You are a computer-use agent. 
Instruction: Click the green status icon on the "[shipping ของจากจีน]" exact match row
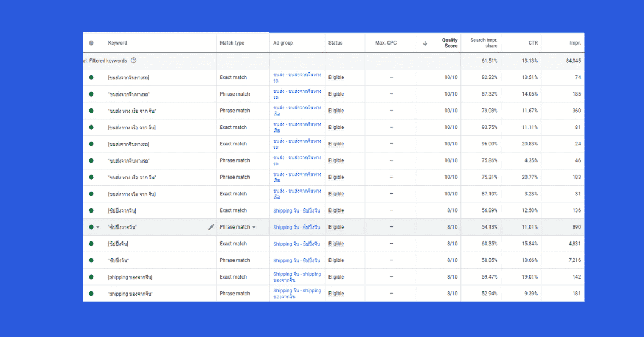(91, 276)
